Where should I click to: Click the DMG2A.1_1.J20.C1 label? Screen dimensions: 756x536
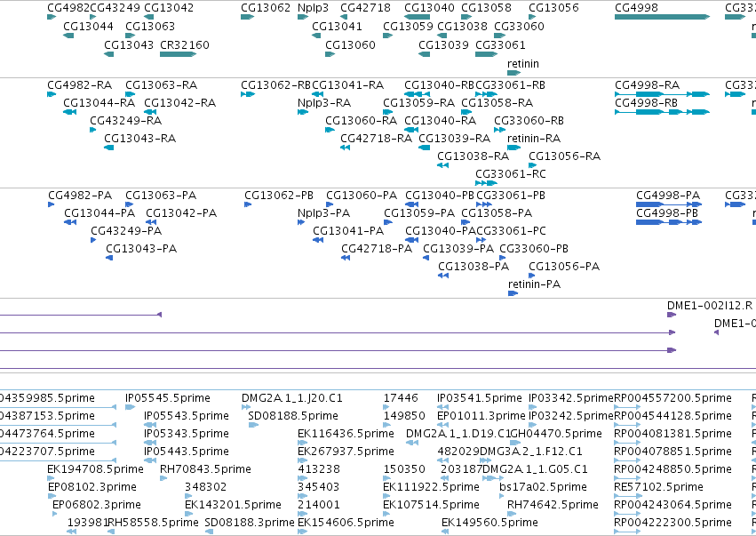(292, 398)
